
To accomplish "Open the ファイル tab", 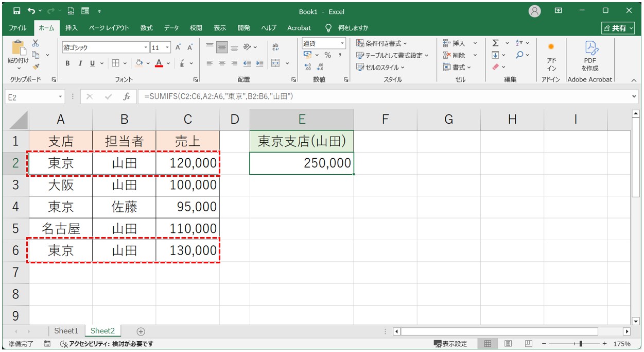I will point(18,28).
